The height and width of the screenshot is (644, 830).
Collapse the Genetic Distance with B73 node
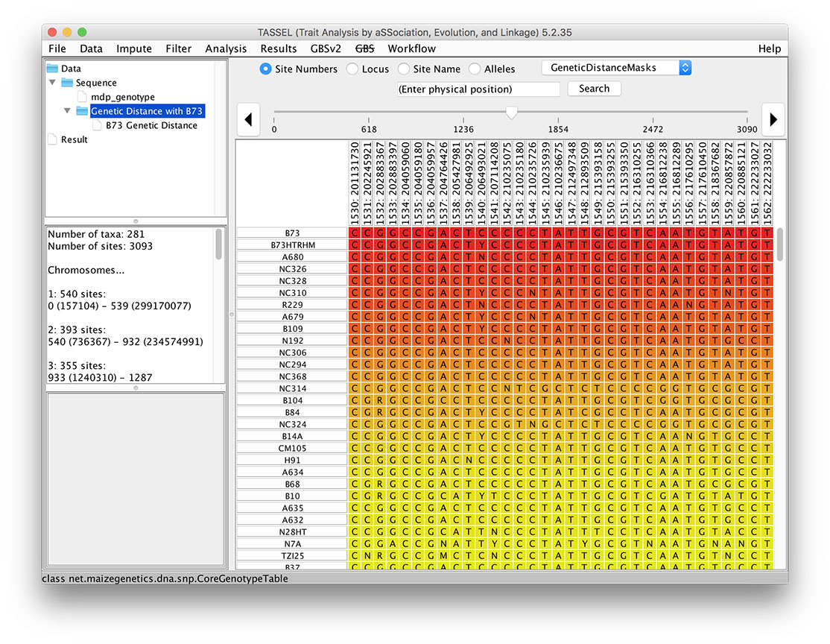(67, 111)
